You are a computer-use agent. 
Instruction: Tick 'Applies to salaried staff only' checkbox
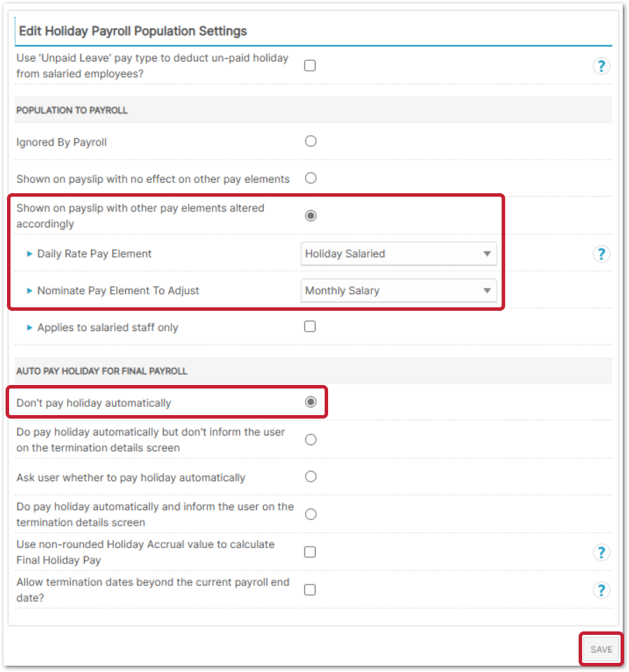[x=310, y=326]
